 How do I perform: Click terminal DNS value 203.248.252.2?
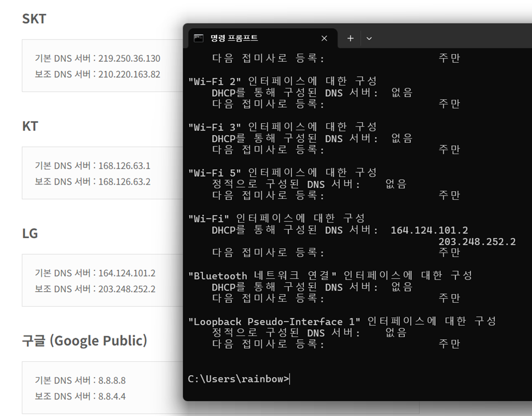click(477, 241)
